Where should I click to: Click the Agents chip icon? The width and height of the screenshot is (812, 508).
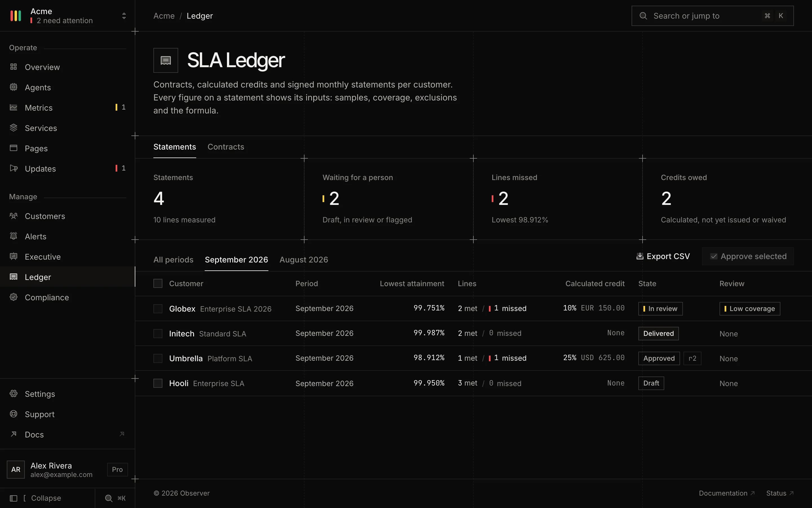pos(14,87)
